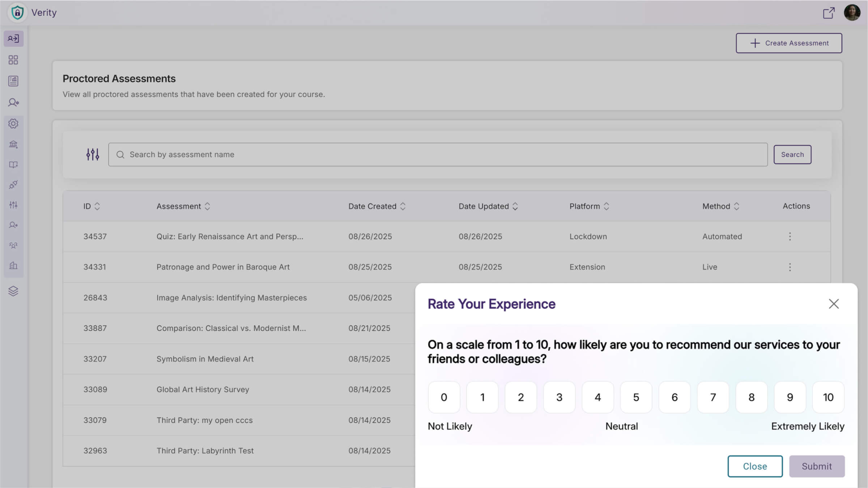Image resolution: width=868 pixels, height=488 pixels.
Task: Sort table by Date Created column
Action: click(x=403, y=206)
